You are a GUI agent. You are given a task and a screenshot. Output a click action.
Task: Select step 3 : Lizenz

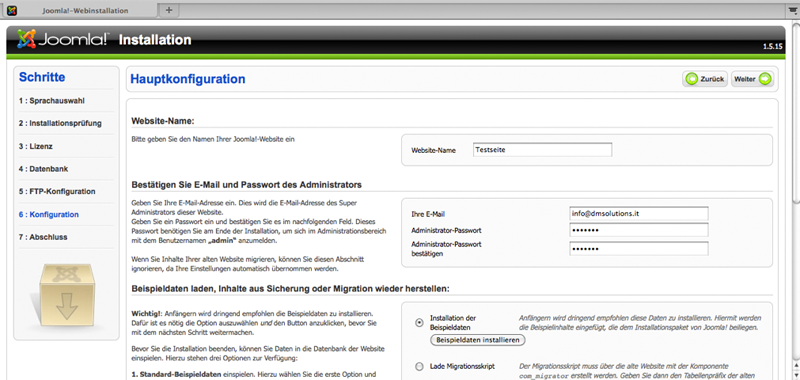click(36, 146)
